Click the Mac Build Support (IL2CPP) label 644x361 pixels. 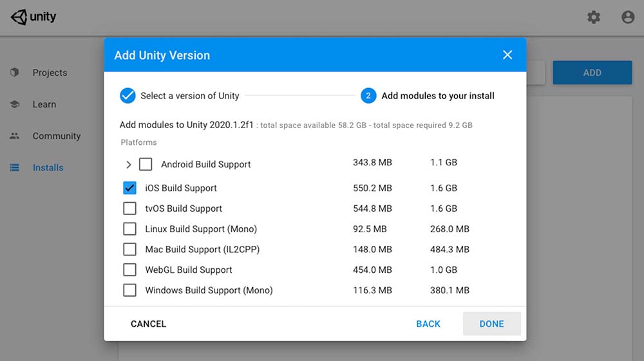coord(202,250)
